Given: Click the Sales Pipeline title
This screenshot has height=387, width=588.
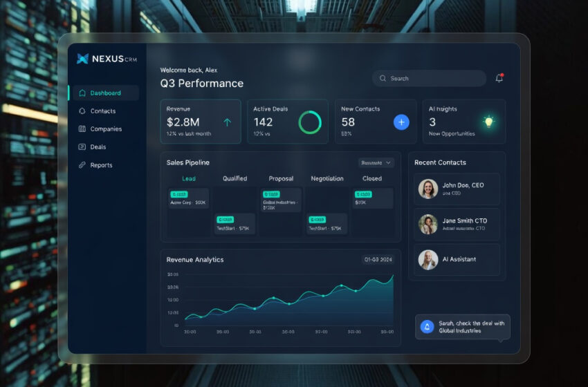Looking at the screenshot, I should (x=188, y=162).
